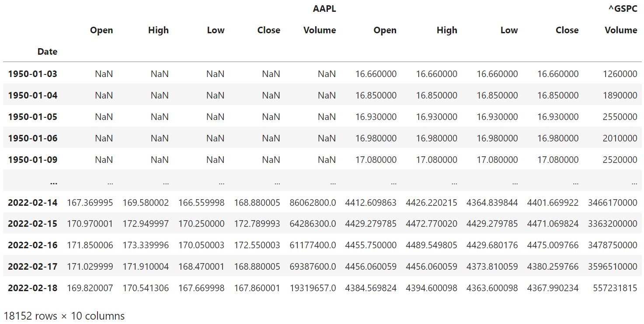The width and height of the screenshot is (644, 324).
Task: Click the cell value 167.369995
Action: click(90, 202)
